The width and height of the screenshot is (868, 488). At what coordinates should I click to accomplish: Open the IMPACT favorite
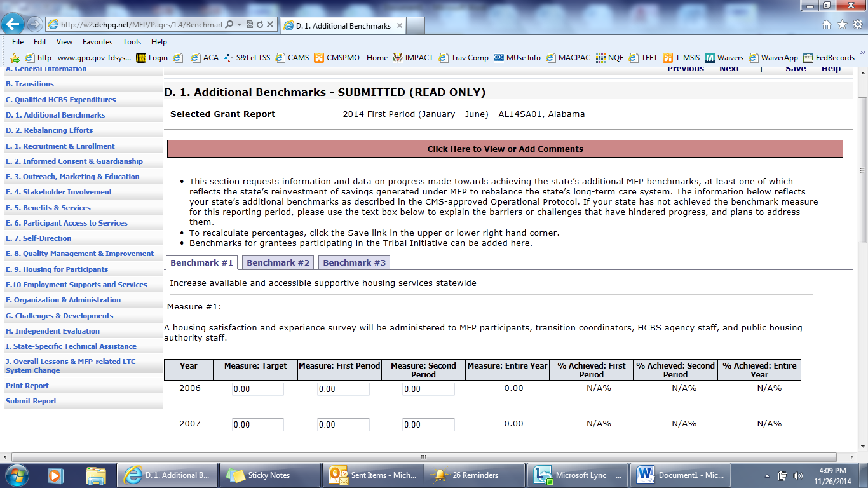[413, 58]
